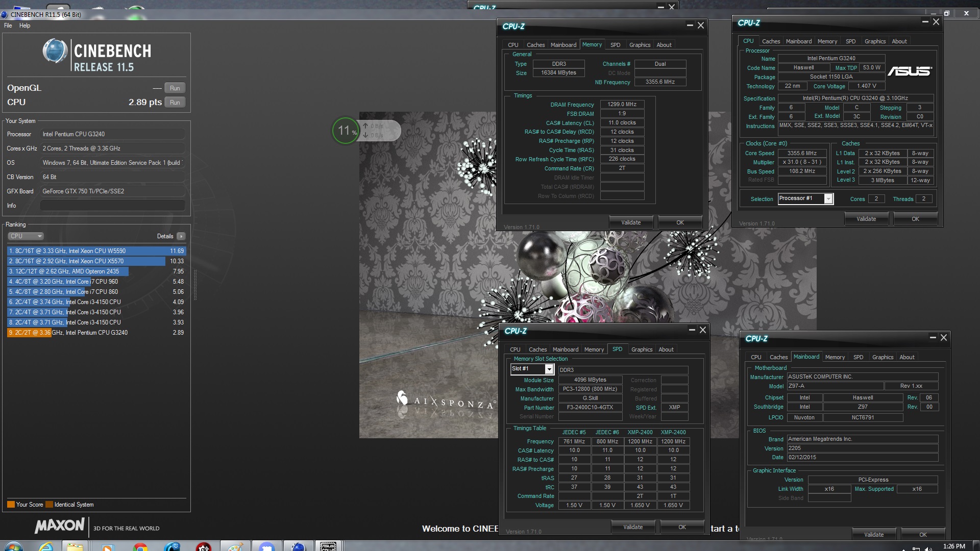Open SPD tab in the Memory CPU-Z window
The image size is (980, 551).
615,45
